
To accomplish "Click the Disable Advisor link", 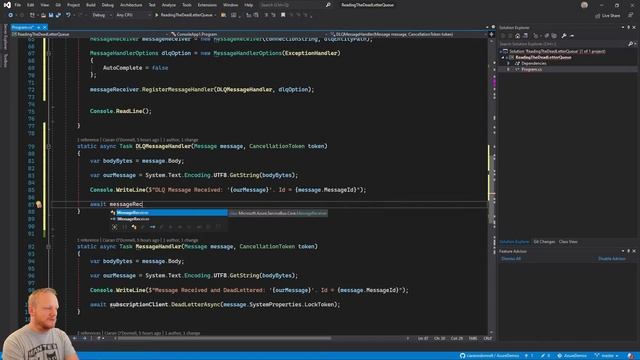I will click(x=612, y=259).
